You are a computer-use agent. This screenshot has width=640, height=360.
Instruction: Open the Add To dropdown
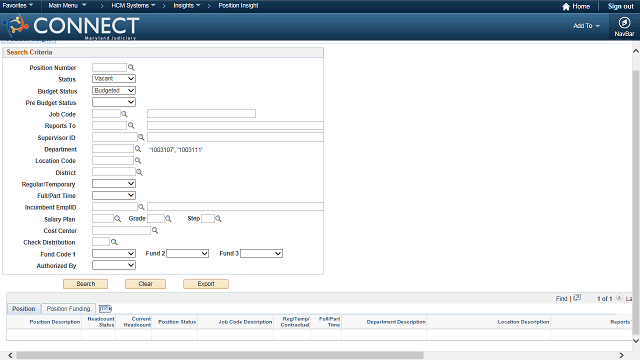point(586,26)
